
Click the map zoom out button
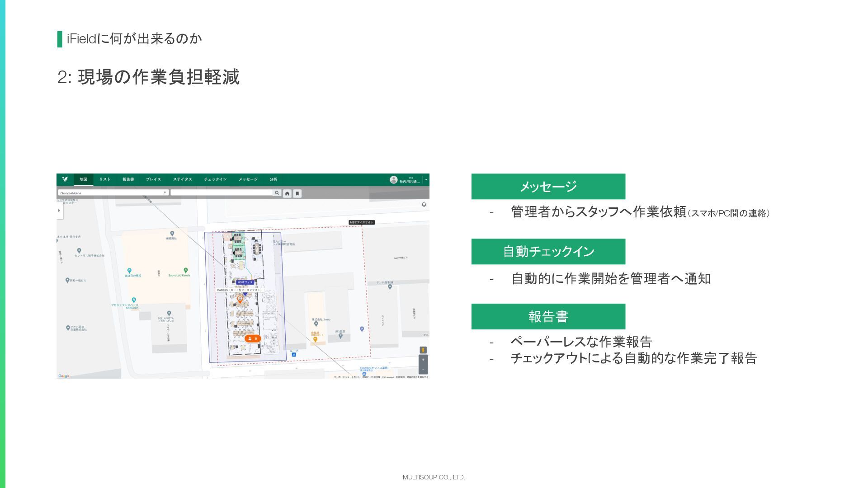423,369
